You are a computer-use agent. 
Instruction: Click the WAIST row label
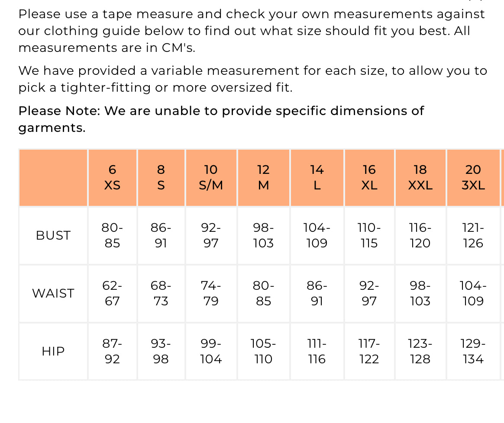(53, 293)
